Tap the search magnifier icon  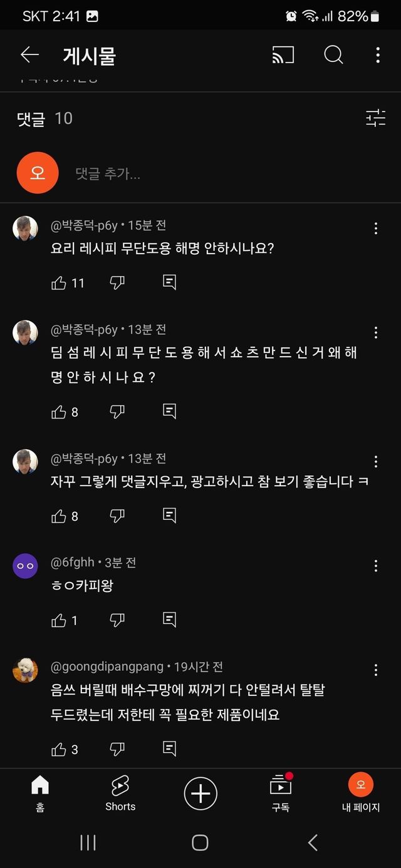click(x=333, y=55)
